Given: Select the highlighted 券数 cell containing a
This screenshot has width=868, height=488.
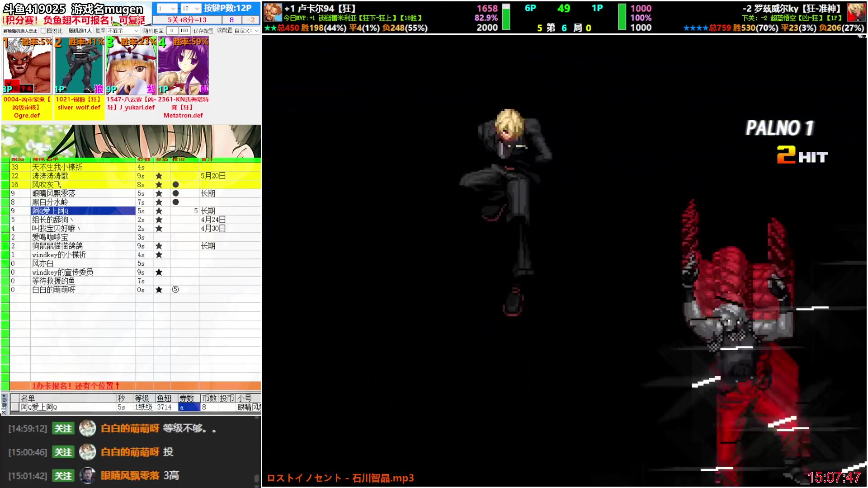Looking at the screenshot, I should 189,407.
